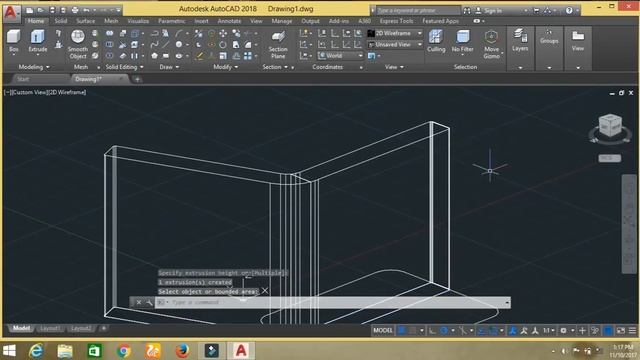Screen dimensions: 640x360
Task: Click the Section Plane tool
Action: click(x=278, y=44)
